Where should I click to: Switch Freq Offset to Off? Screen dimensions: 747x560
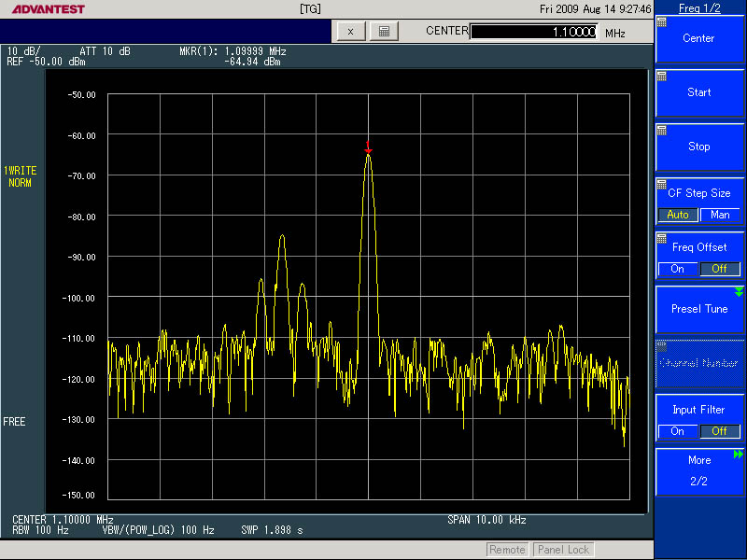coord(720,269)
